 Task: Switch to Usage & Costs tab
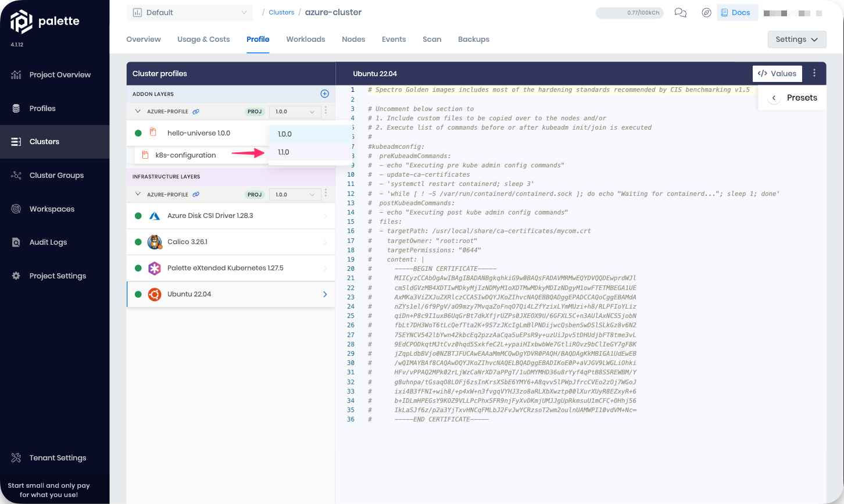pos(203,40)
